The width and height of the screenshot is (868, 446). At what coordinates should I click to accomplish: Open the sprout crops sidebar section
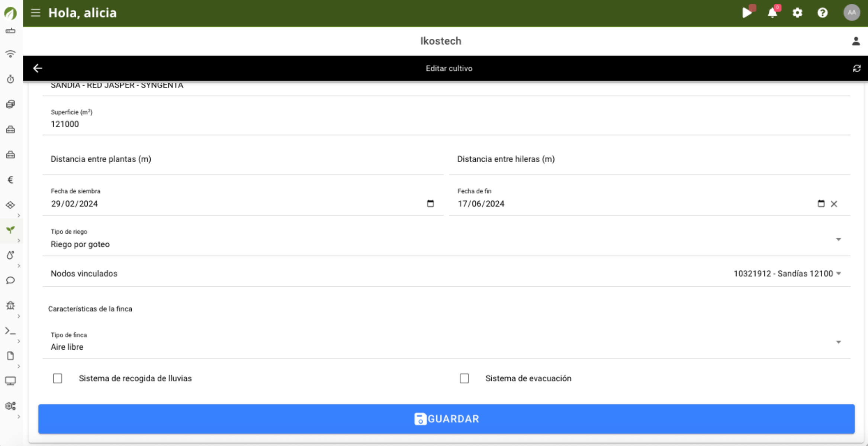click(10, 230)
